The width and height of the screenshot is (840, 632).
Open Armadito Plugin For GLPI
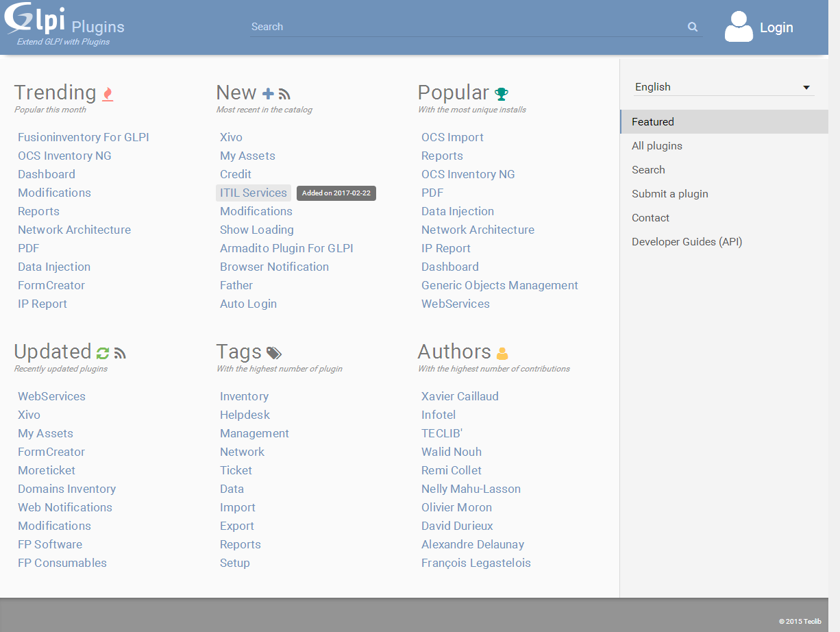click(286, 248)
